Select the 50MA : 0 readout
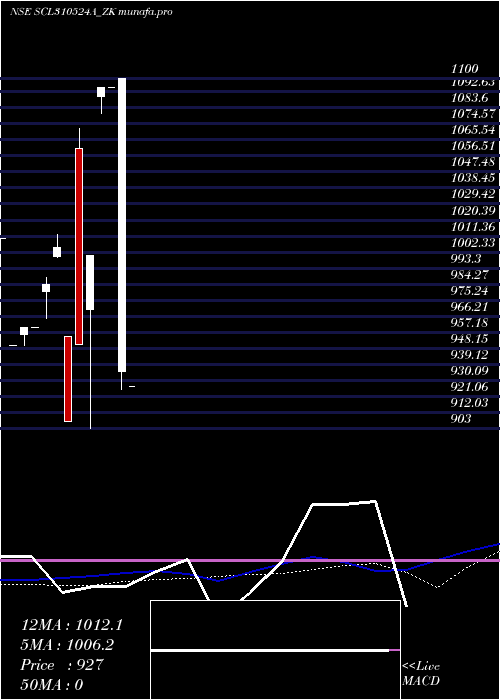500x700 pixels. pos(52,684)
